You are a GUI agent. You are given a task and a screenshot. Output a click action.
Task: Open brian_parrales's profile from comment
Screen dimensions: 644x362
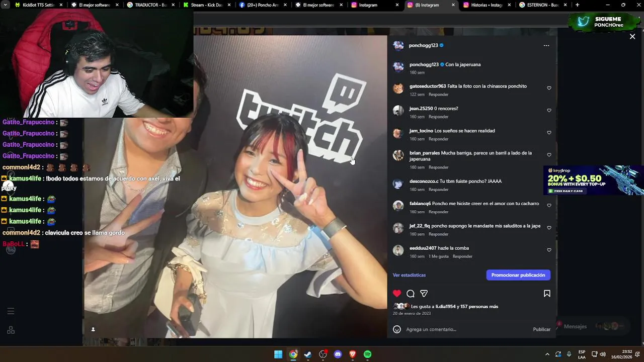tap(425, 153)
